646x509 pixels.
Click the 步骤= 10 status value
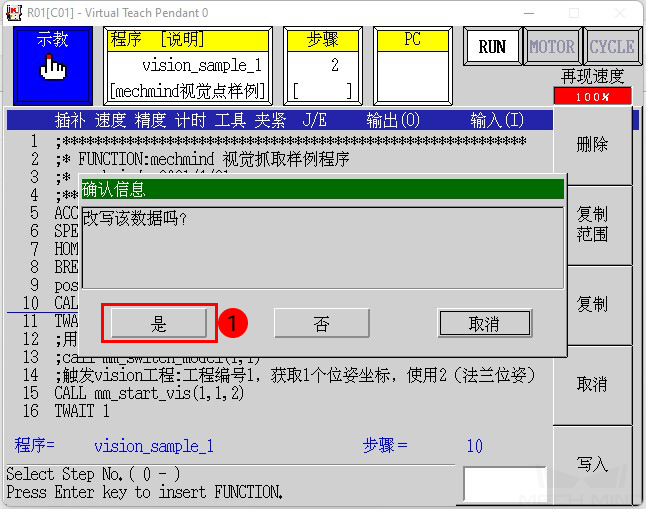tap(475, 446)
